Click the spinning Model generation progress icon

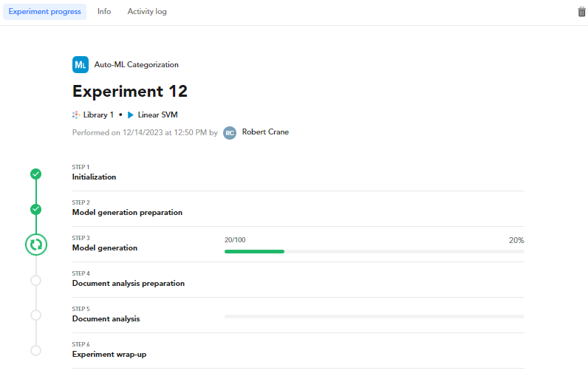tap(35, 245)
